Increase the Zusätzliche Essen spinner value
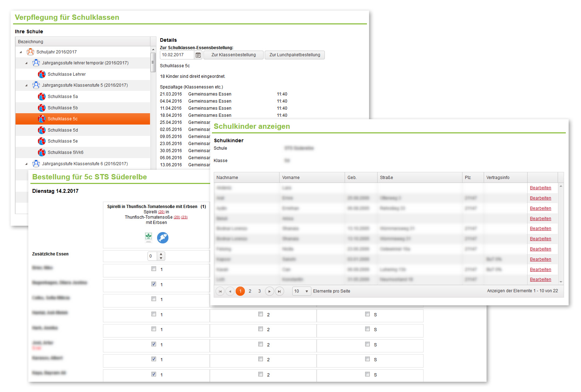 pyautogui.click(x=161, y=254)
